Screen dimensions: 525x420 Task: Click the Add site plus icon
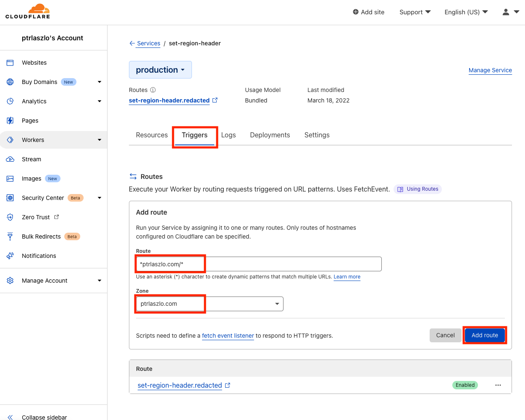pos(355,12)
